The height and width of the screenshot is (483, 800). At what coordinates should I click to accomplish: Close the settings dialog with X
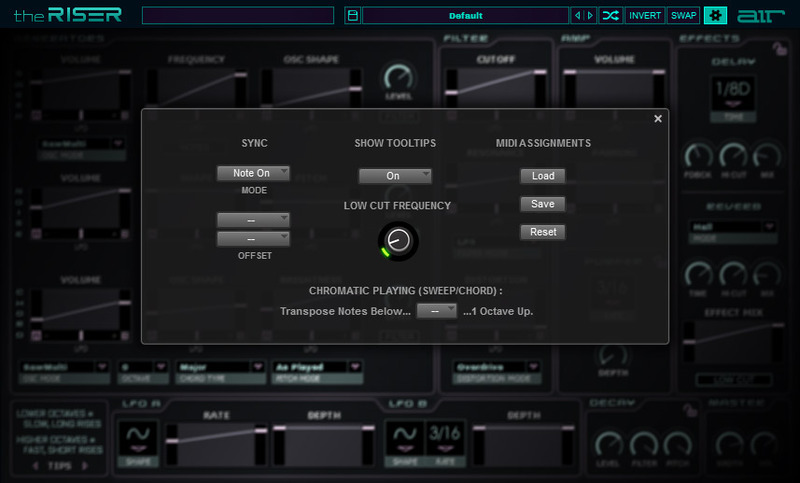click(658, 119)
